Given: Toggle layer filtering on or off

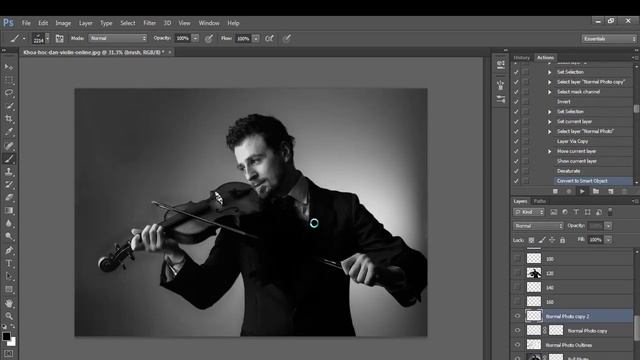Looking at the screenshot, I should 610,212.
